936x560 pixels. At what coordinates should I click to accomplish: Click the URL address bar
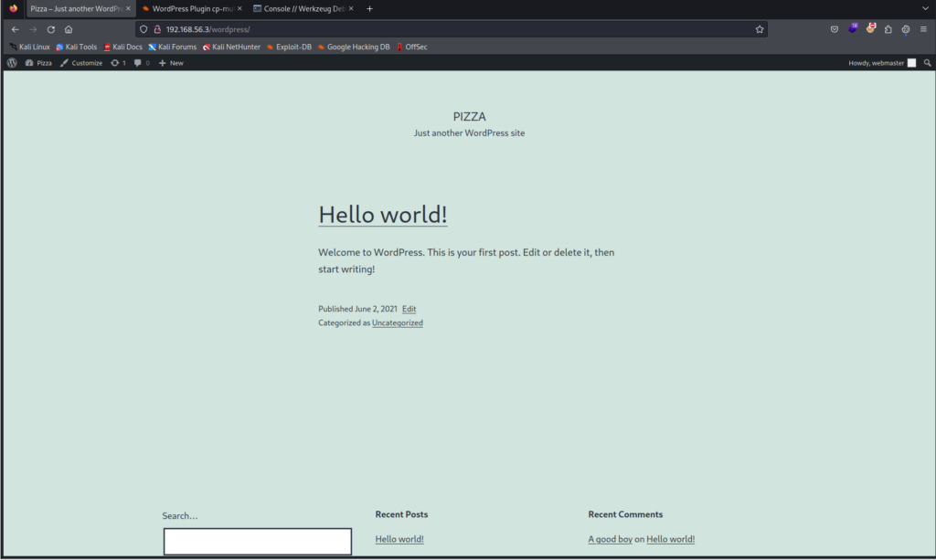(453, 29)
